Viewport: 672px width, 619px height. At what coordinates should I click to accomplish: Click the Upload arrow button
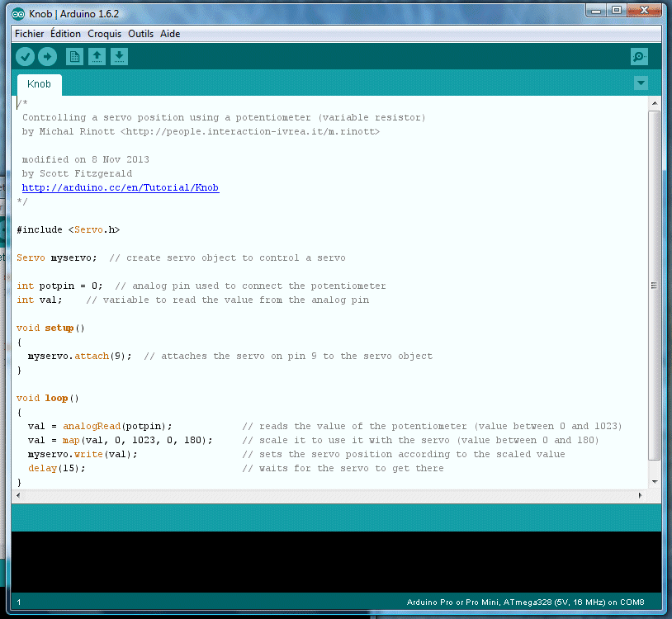[48, 57]
